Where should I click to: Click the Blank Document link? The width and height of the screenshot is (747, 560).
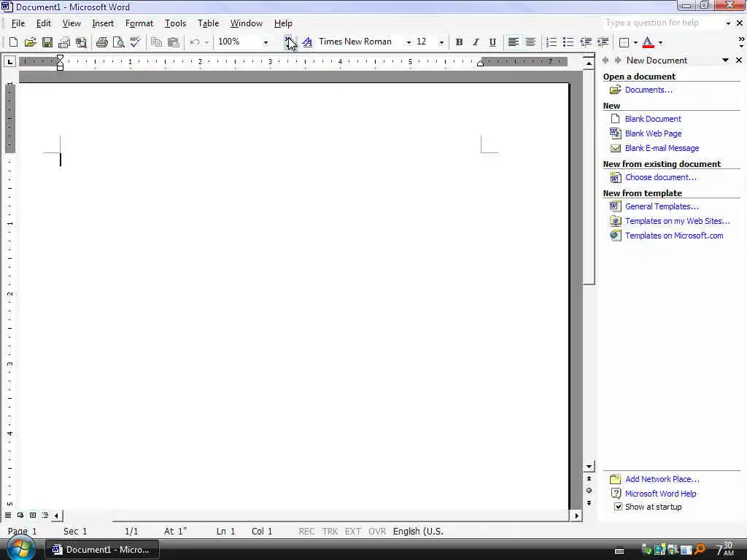(x=653, y=119)
